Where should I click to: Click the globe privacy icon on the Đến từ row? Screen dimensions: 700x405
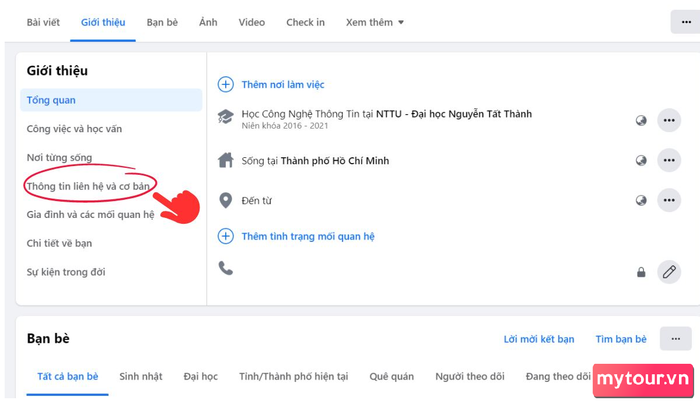pos(641,200)
